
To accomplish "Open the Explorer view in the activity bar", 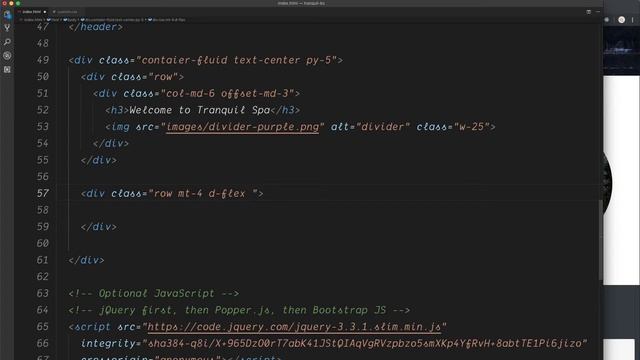I will pyautogui.click(x=7, y=15).
